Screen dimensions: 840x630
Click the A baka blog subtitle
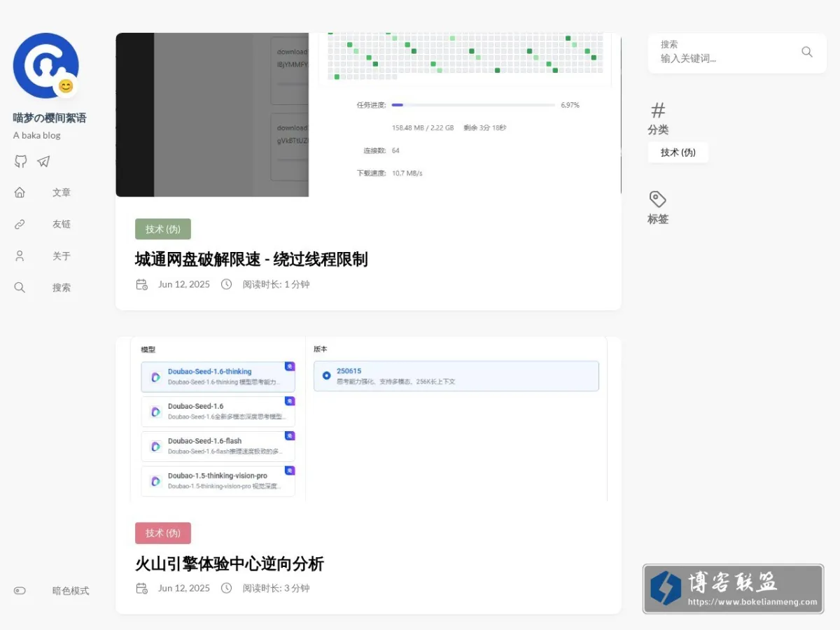pyautogui.click(x=37, y=135)
